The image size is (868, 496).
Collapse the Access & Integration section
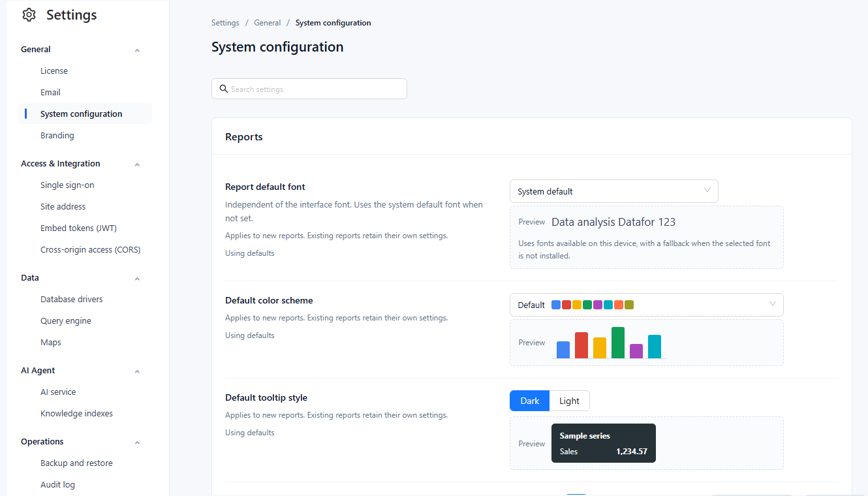tap(137, 164)
